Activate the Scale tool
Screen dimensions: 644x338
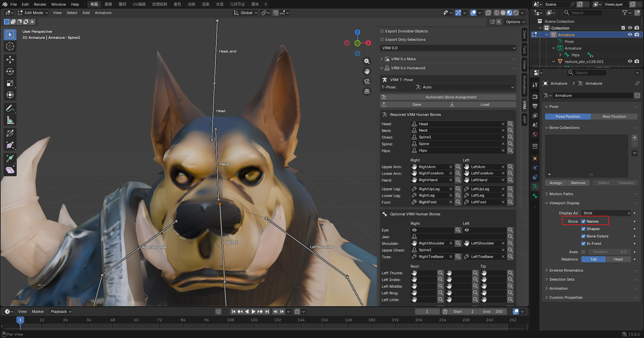click(x=10, y=83)
